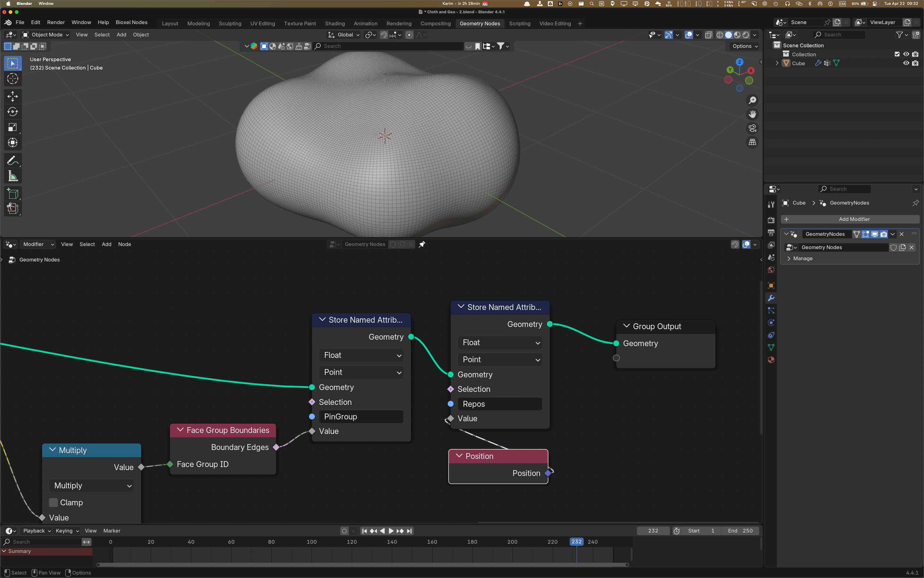Open the File menu
The image size is (924, 578).
pyautogui.click(x=20, y=22)
